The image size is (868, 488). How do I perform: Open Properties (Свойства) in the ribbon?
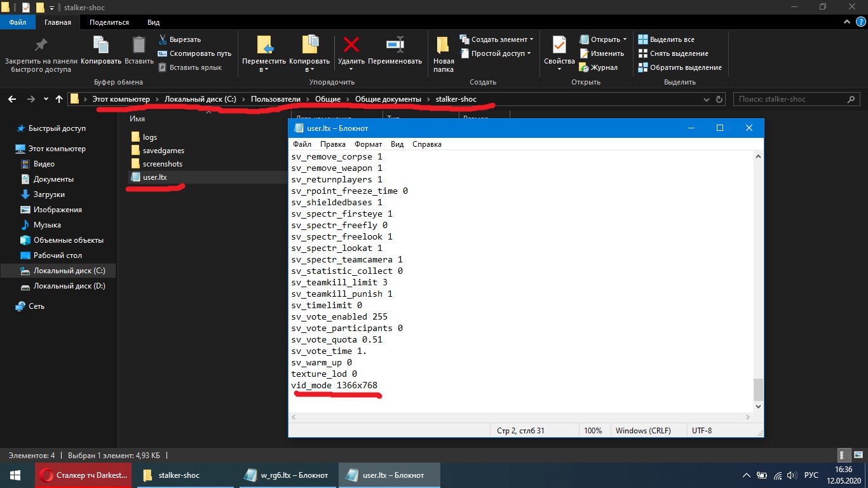559,46
